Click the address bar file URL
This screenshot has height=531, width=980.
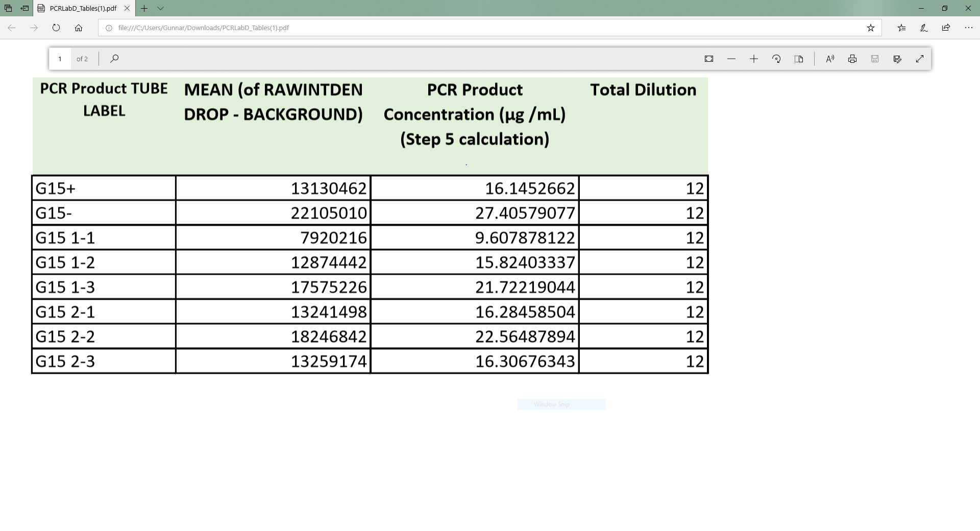(203, 28)
